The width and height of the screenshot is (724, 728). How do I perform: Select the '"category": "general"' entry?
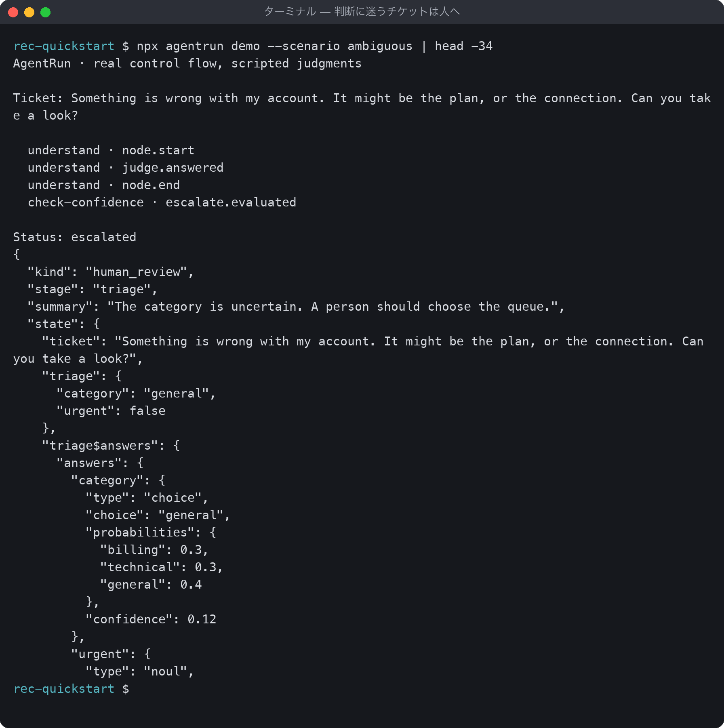point(136,393)
